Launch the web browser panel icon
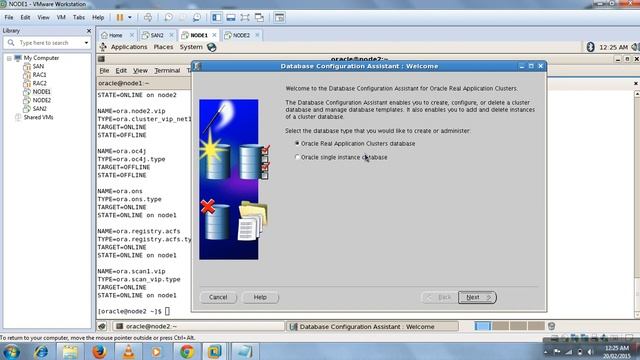Image resolution: width=640 pixels, height=360 pixels. coord(211,47)
